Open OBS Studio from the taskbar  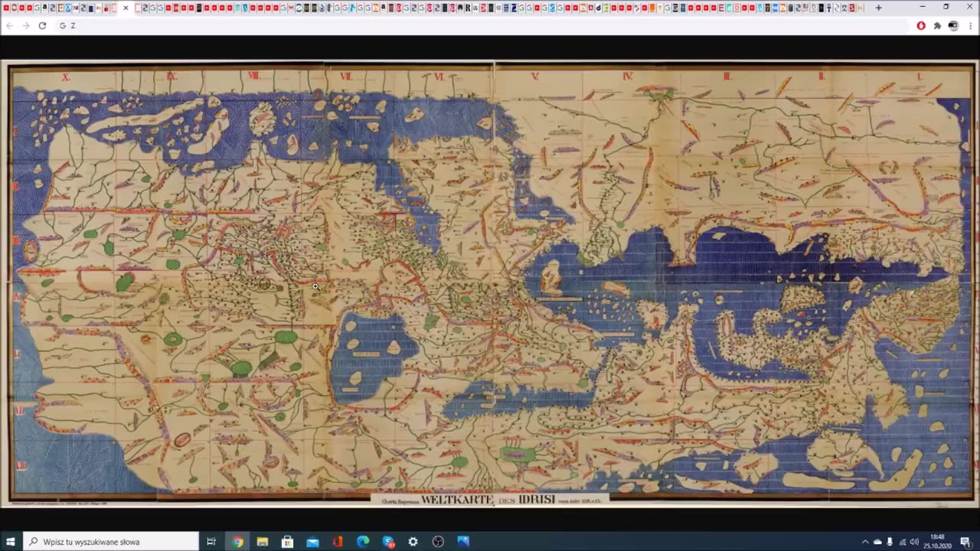(x=438, y=542)
